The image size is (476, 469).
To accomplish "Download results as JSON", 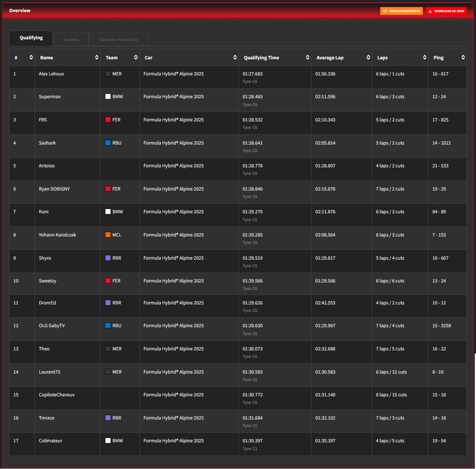I will 446,11.
